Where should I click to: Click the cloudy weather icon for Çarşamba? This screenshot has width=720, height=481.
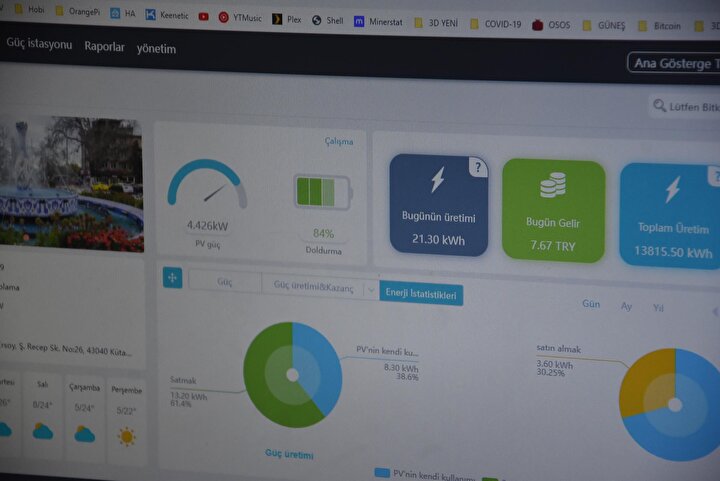point(85,433)
